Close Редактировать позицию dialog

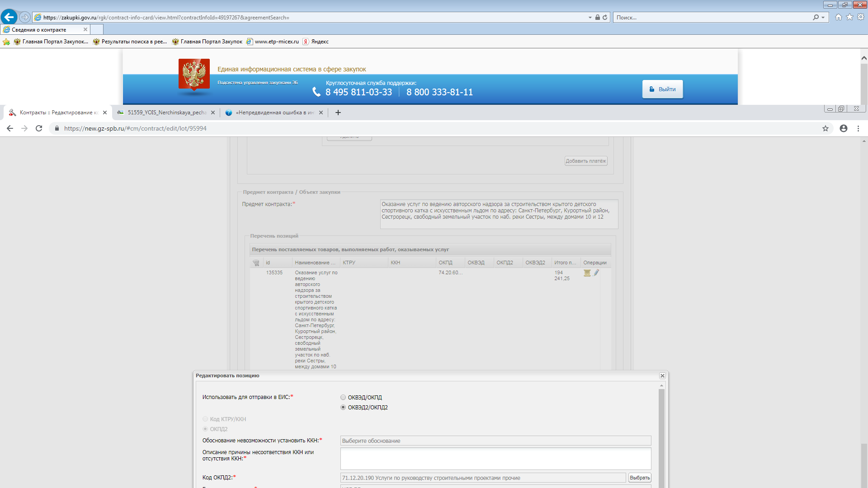[x=662, y=376]
